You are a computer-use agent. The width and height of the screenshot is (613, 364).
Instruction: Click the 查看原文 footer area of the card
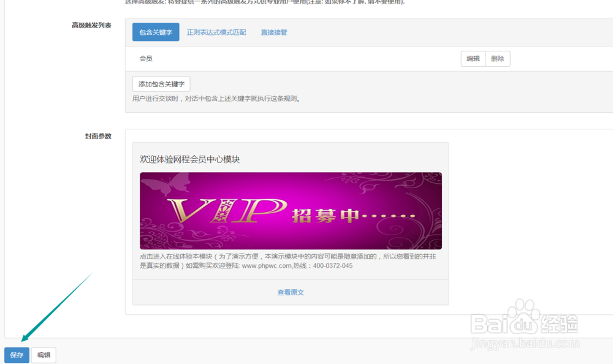click(x=291, y=292)
